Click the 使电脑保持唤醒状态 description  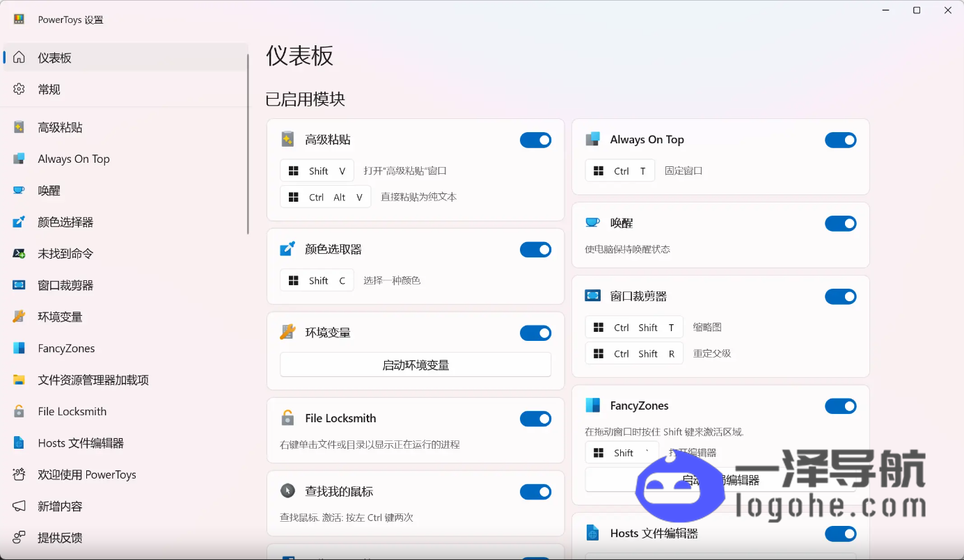click(x=627, y=249)
